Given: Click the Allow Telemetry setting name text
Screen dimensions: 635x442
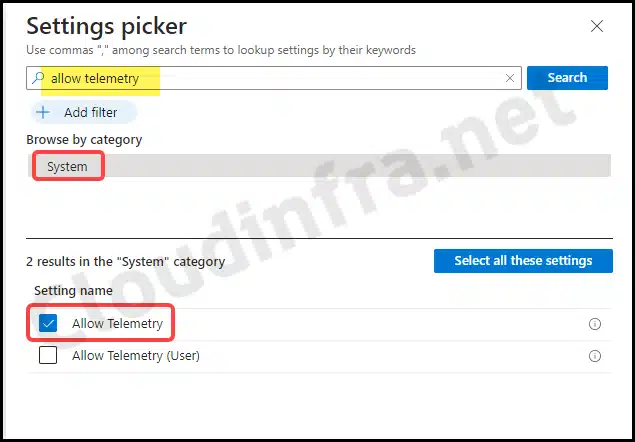Looking at the screenshot, I should (117, 323).
